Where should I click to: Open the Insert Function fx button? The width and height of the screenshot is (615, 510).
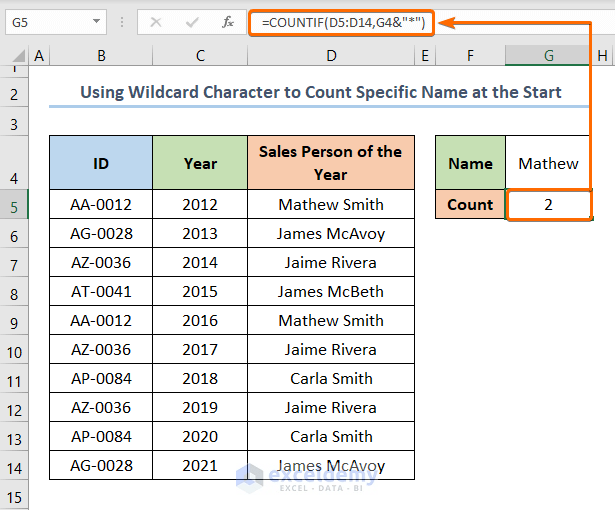coord(228,22)
